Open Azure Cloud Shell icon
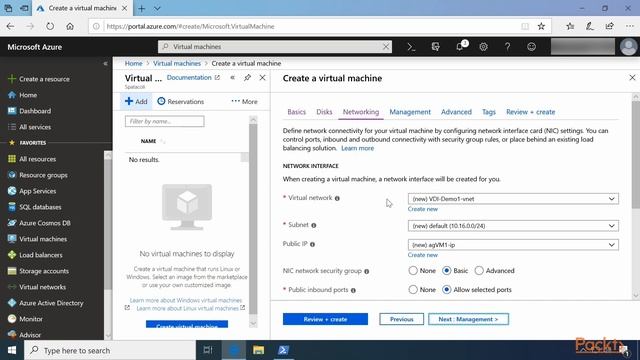 (411, 47)
